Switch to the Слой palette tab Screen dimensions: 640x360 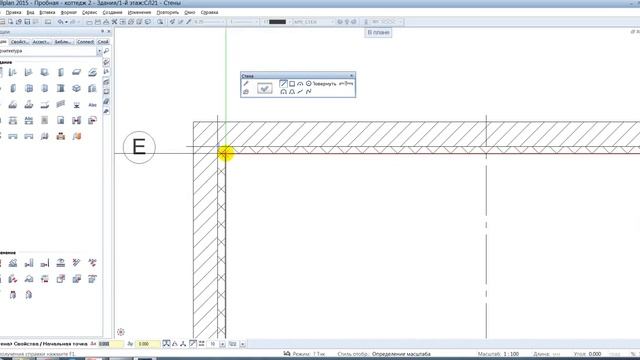point(103,42)
